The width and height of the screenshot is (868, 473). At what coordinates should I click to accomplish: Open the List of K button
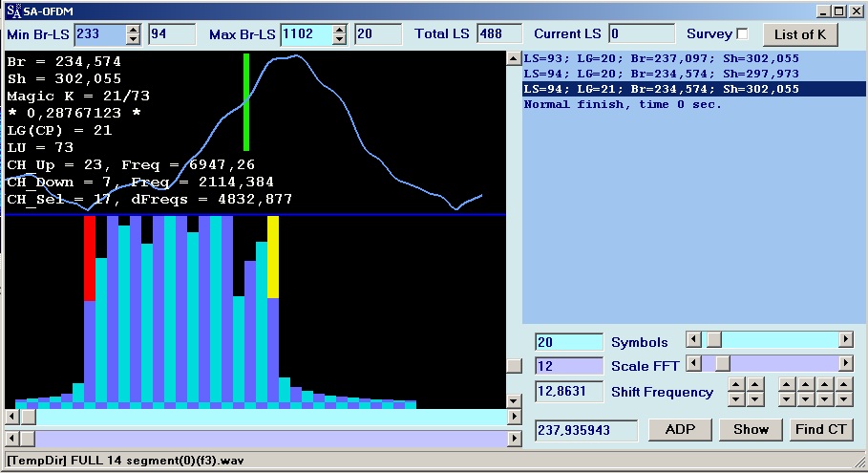[x=800, y=34]
